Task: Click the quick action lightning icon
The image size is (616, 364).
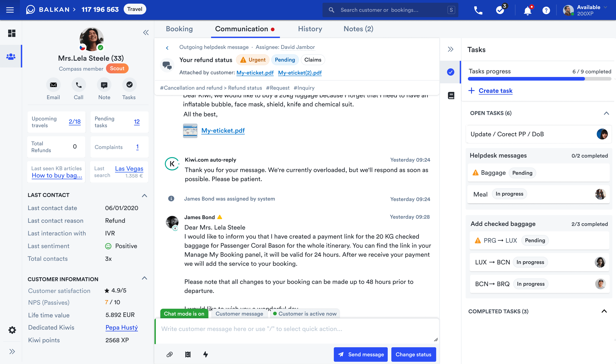Action: coord(206,354)
